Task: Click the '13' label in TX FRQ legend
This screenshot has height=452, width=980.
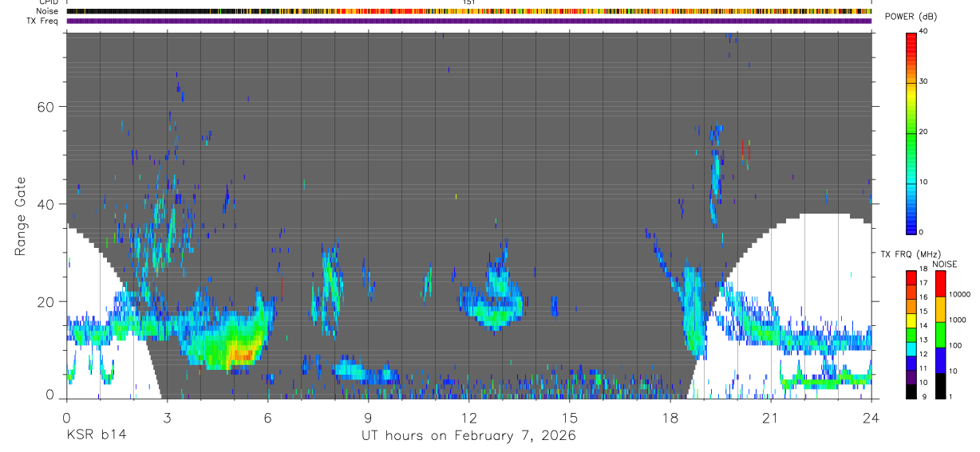Action: (x=923, y=340)
